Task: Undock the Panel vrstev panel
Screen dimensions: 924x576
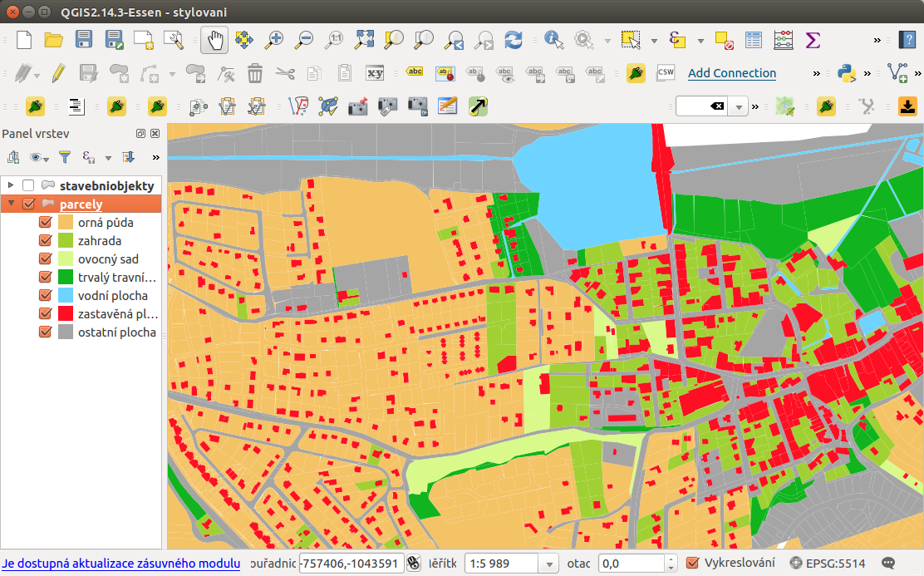Action: coord(140,134)
